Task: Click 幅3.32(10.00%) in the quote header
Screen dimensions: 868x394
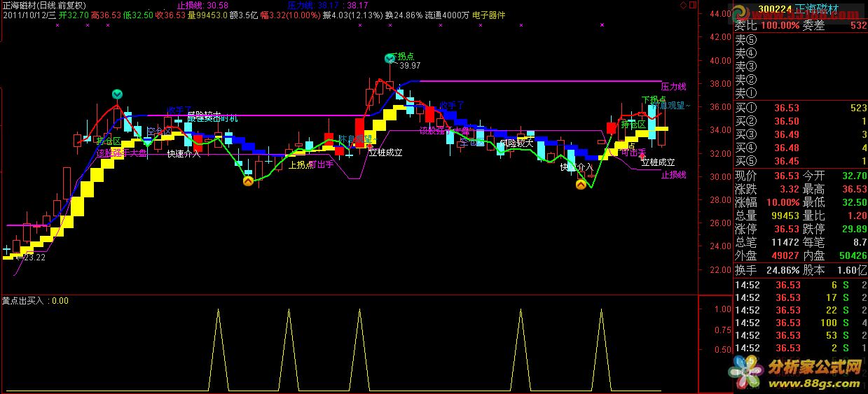Action: [290, 15]
